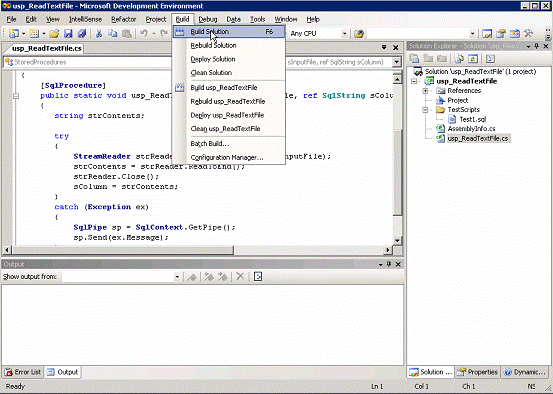The image size is (553, 394).
Task: Open Solution Explorer from the toolbar icon
Action: tap(487, 34)
